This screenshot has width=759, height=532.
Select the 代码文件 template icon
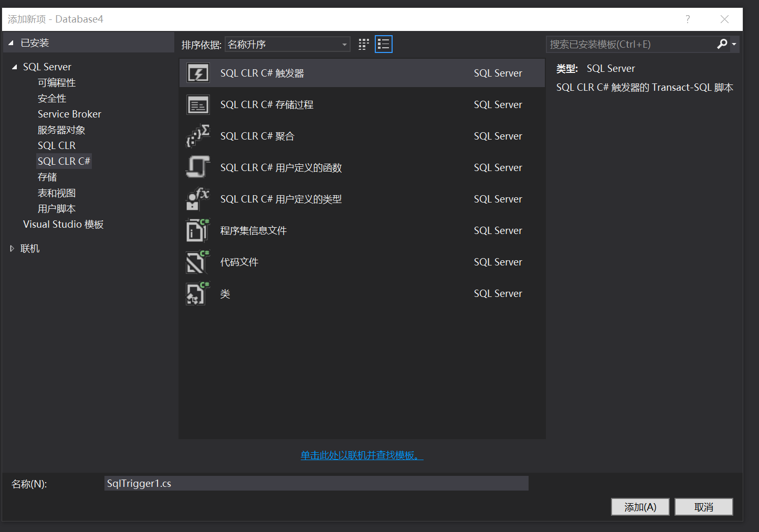(198, 262)
